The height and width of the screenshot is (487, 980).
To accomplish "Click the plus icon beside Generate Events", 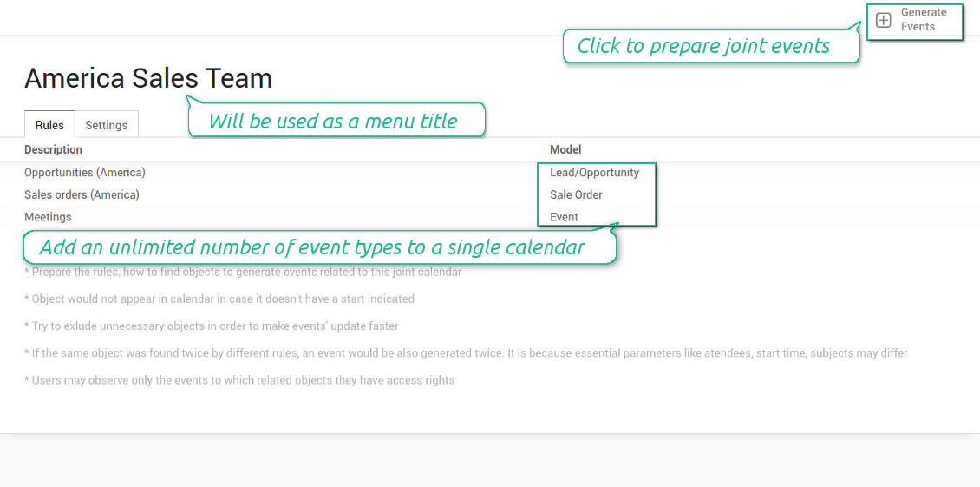I will (883, 21).
